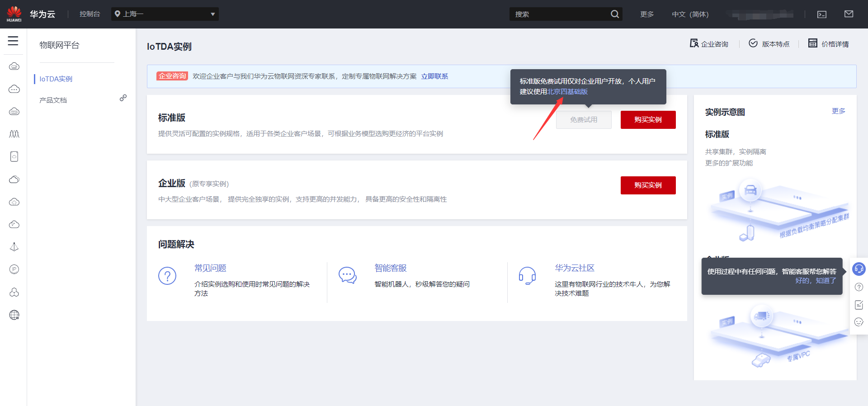This screenshot has height=406, width=868.
Task: Open the mail messages icon
Action: point(849,14)
